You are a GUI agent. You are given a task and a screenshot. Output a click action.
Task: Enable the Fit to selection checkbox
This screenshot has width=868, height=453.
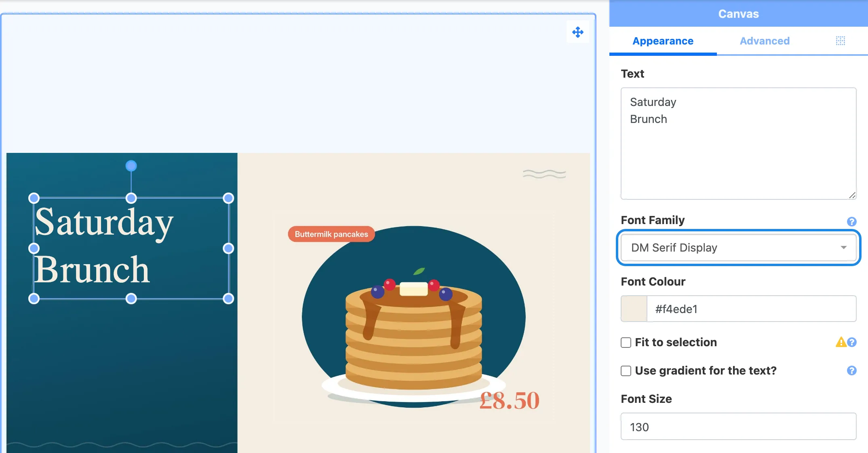point(626,343)
